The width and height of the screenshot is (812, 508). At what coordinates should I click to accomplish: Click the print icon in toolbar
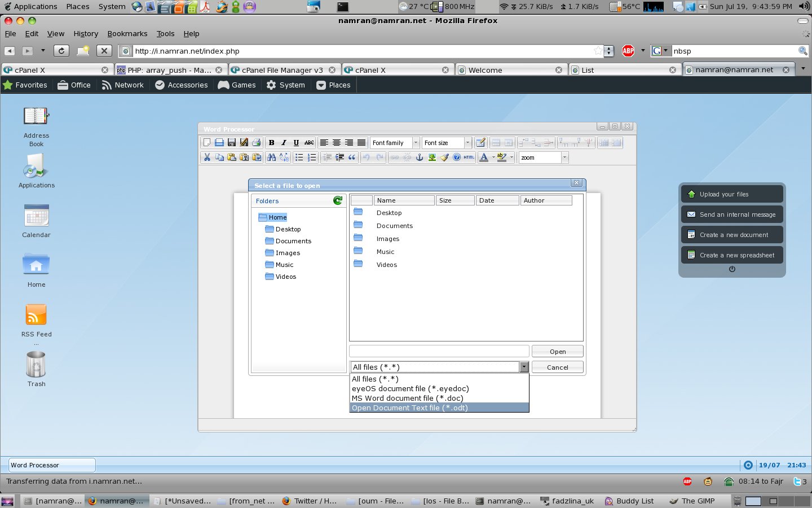tap(256, 143)
